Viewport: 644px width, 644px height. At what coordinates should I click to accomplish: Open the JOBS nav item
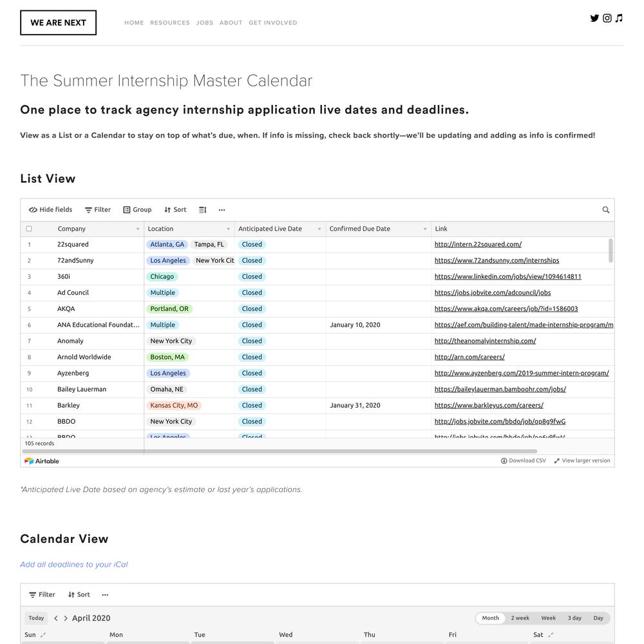click(205, 23)
